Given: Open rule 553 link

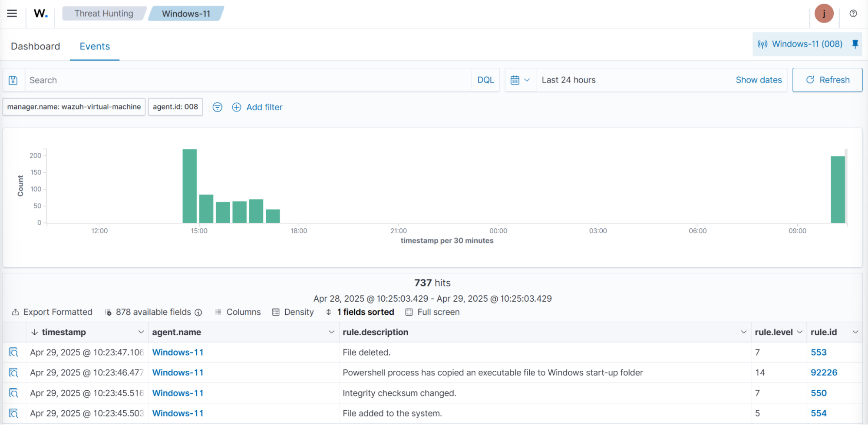Looking at the screenshot, I should [818, 352].
